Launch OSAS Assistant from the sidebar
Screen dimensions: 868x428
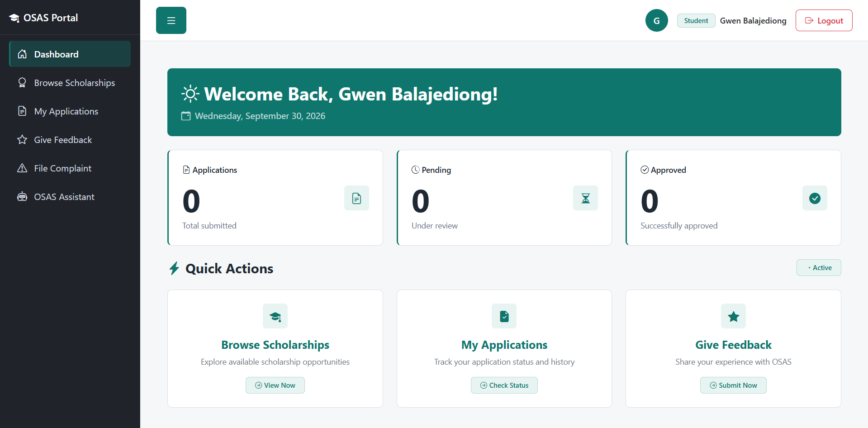click(x=70, y=197)
